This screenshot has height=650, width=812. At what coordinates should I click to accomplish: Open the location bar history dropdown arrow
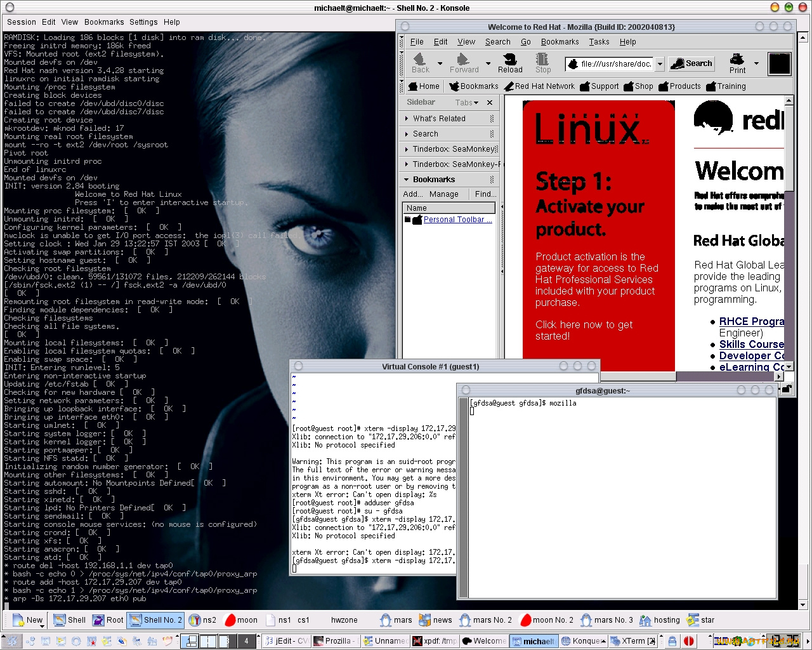pyautogui.click(x=659, y=63)
